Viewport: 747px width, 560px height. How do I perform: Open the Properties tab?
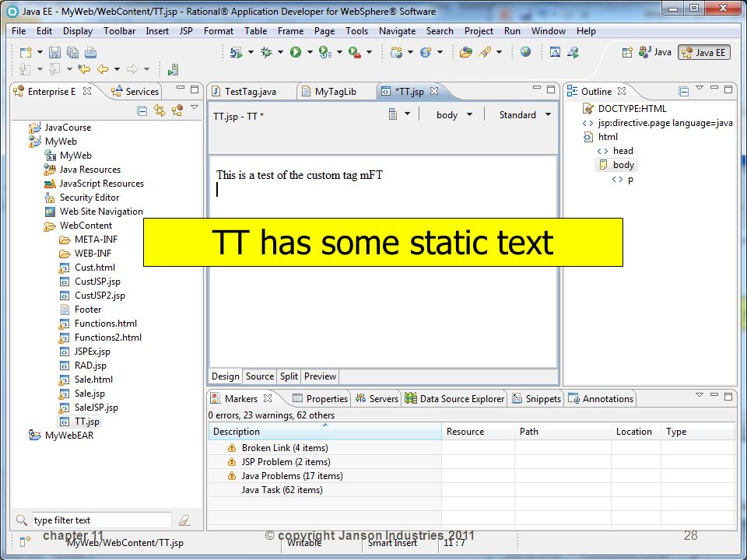click(x=320, y=398)
